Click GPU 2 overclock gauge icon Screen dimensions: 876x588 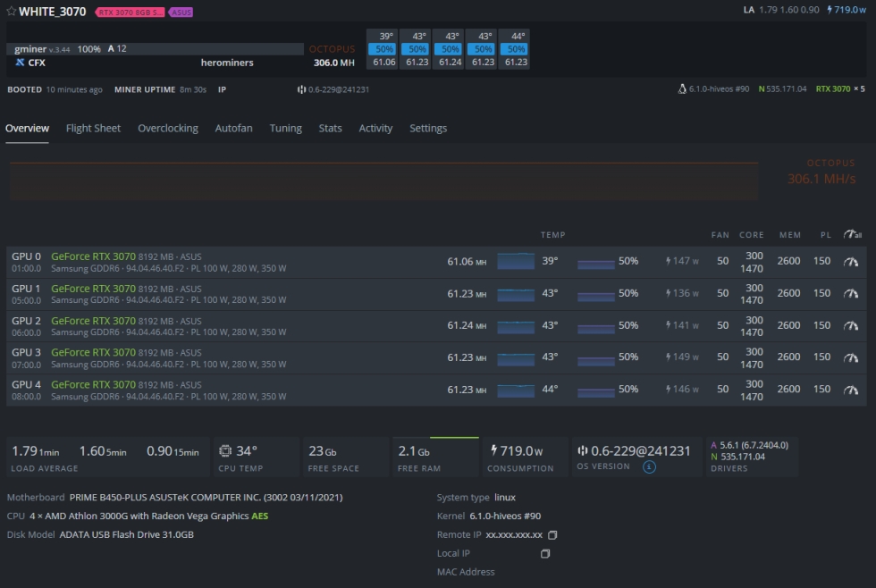tap(850, 325)
